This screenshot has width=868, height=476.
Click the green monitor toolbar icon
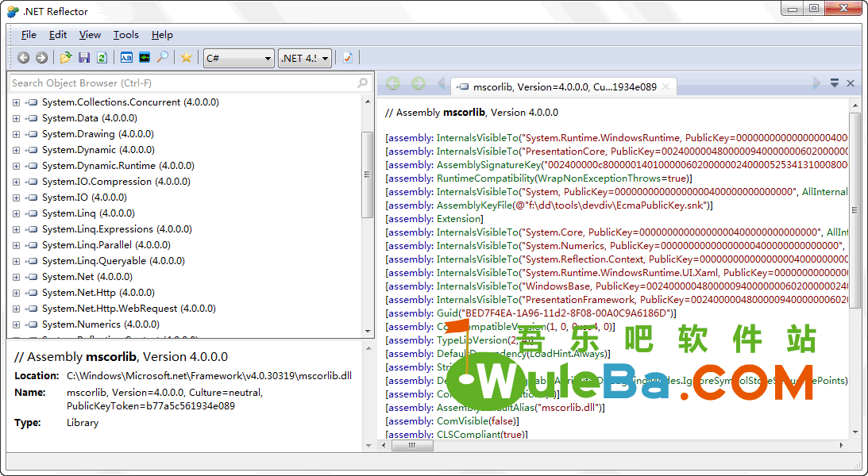tap(145, 57)
